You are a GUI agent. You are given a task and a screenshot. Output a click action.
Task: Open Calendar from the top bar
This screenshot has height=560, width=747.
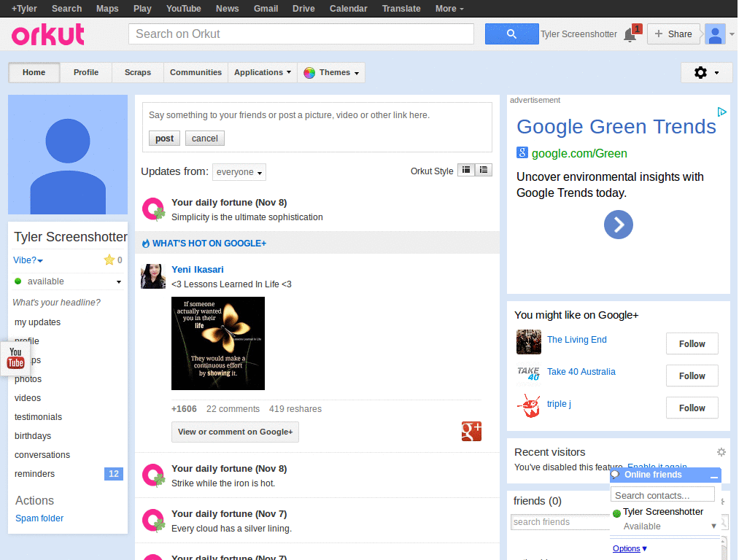point(348,9)
